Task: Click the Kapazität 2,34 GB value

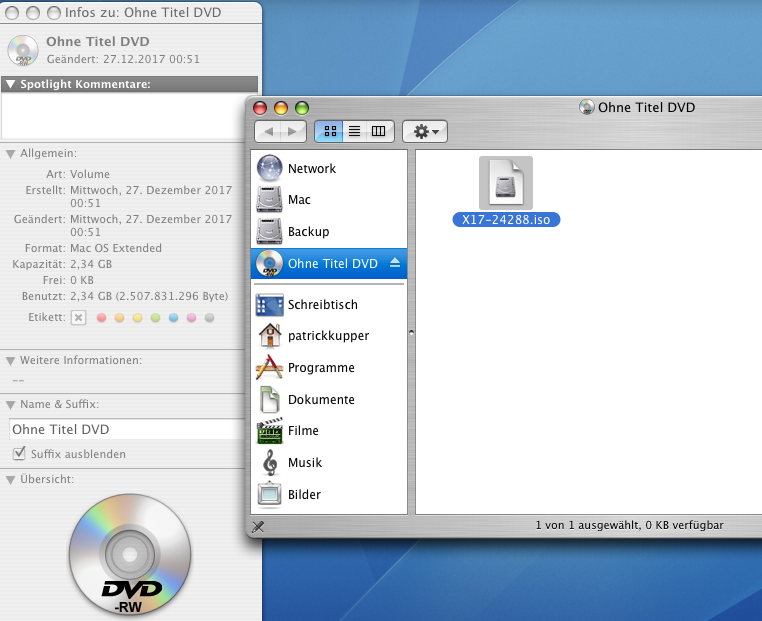Action: point(91,264)
